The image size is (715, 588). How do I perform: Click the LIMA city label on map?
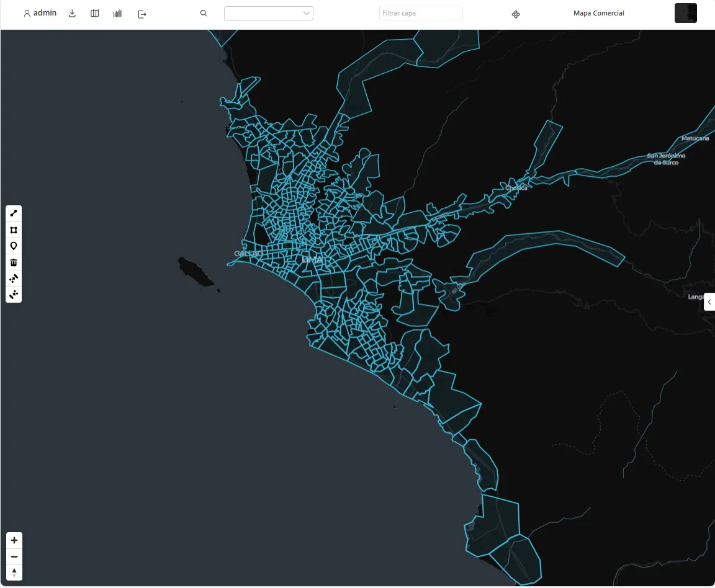pos(312,259)
